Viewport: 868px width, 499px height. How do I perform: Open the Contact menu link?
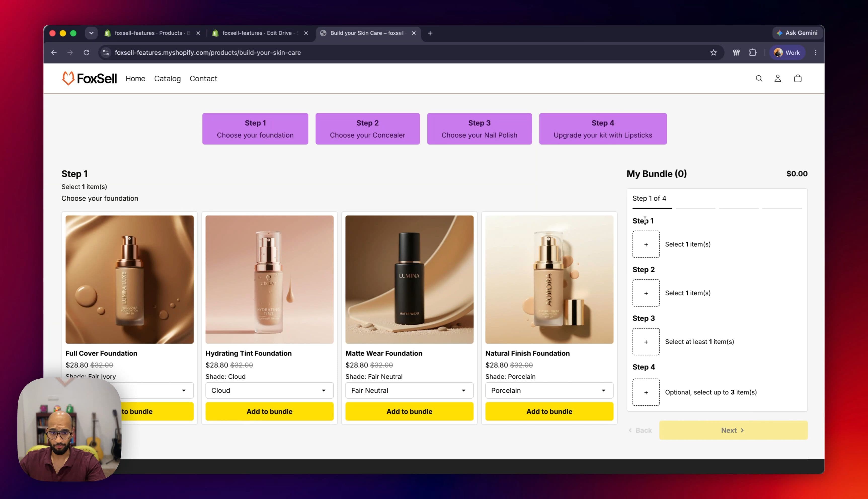pos(203,79)
